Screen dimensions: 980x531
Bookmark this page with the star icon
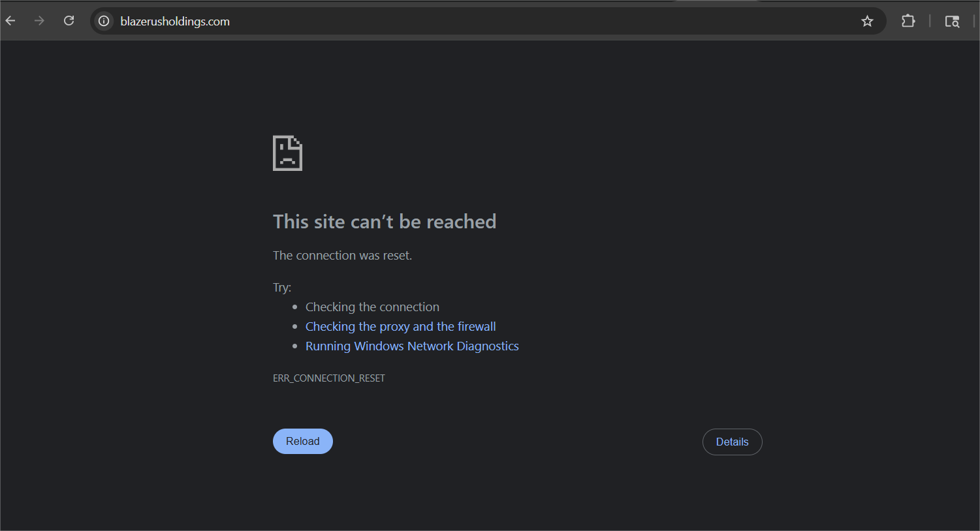pyautogui.click(x=867, y=22)
